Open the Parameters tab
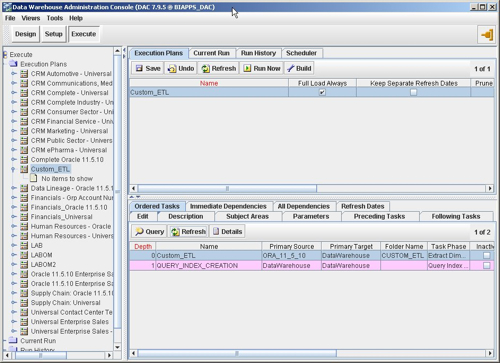The height and width of the screenshot is (363, 500). point(311,216)
